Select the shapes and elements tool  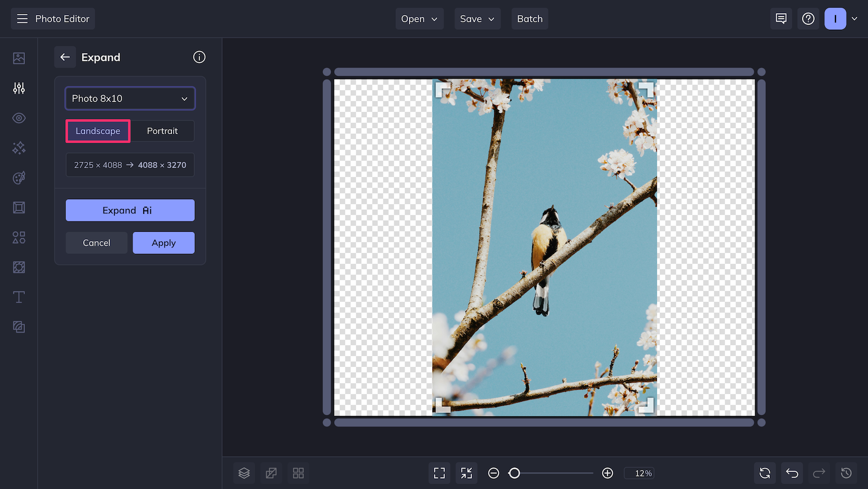pyautogui.click(x=18, y=237)
